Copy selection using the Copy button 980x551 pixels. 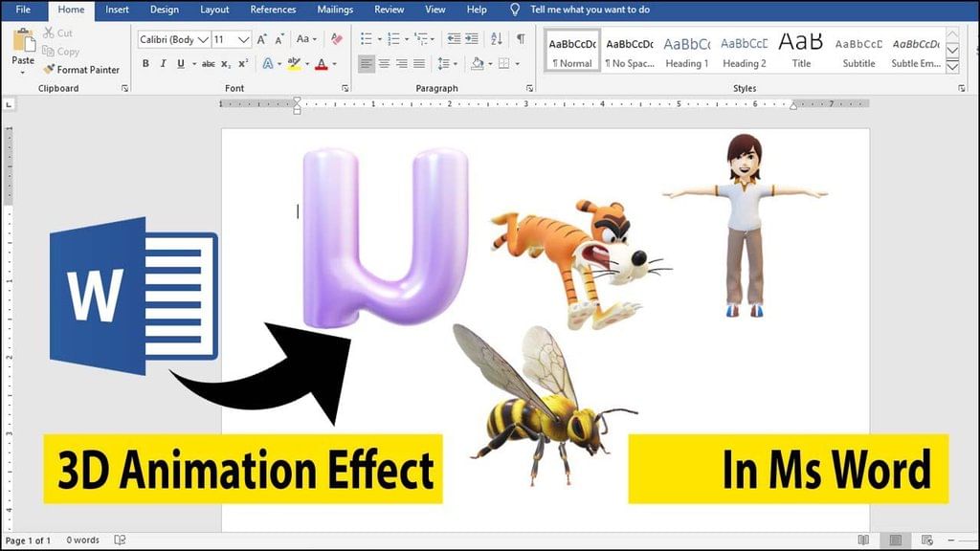point(60,52)
